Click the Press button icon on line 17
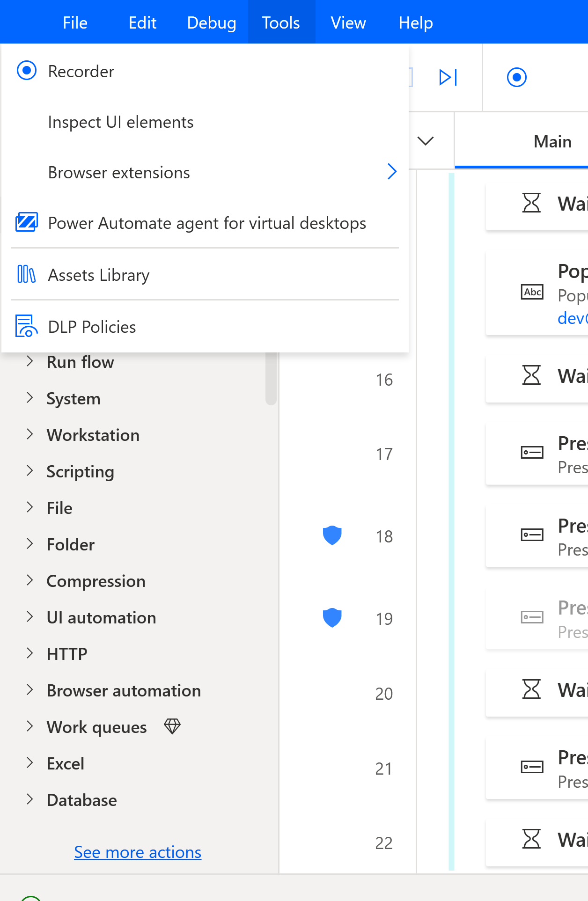This screenshot has width=588, height=901. tap(532, 452)
